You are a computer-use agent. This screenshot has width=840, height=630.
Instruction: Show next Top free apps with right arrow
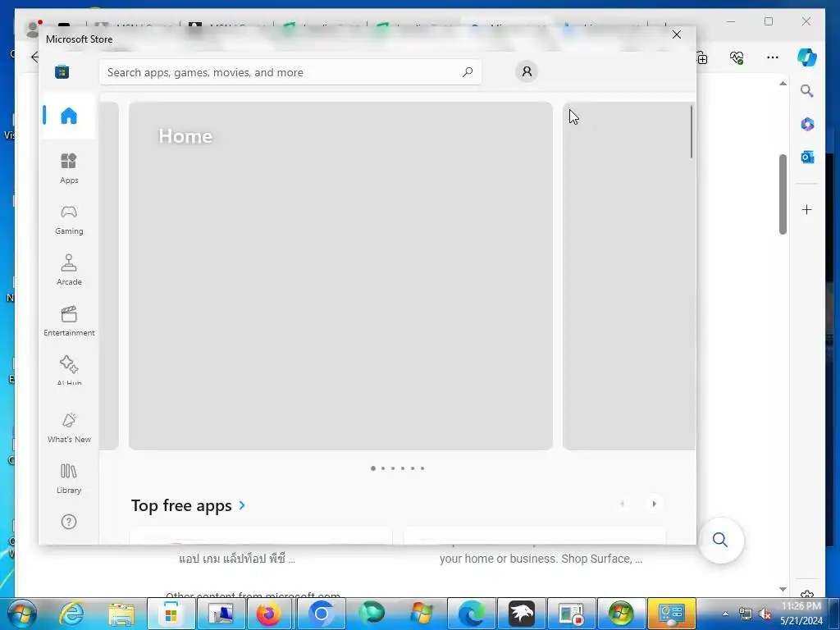coord(654,504)
